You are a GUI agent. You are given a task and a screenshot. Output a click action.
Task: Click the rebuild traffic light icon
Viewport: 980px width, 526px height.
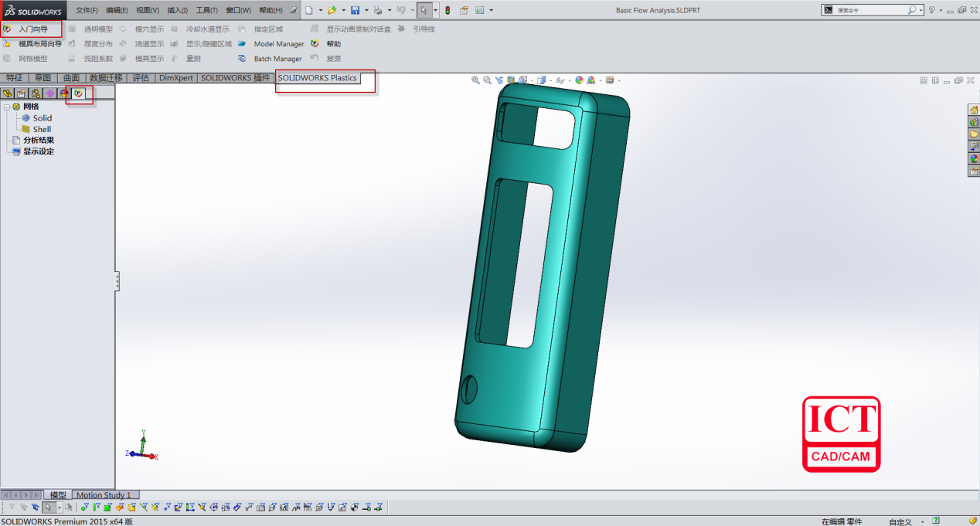click(447, 10)
